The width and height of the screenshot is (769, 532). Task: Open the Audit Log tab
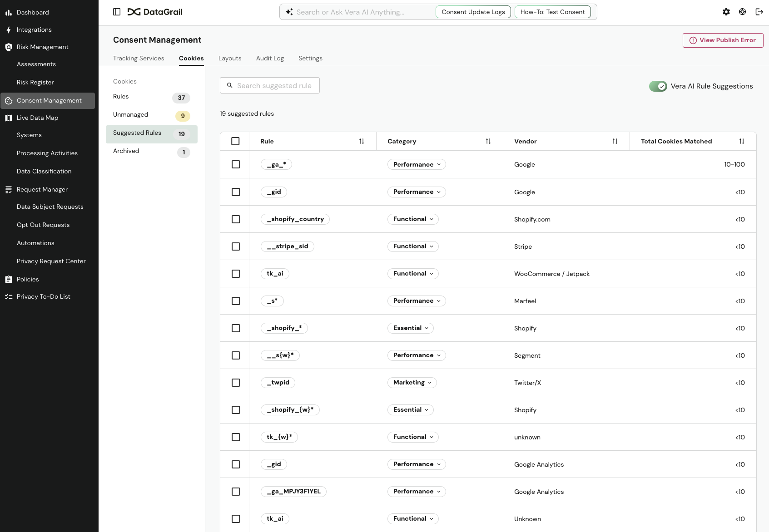point(270,58)
